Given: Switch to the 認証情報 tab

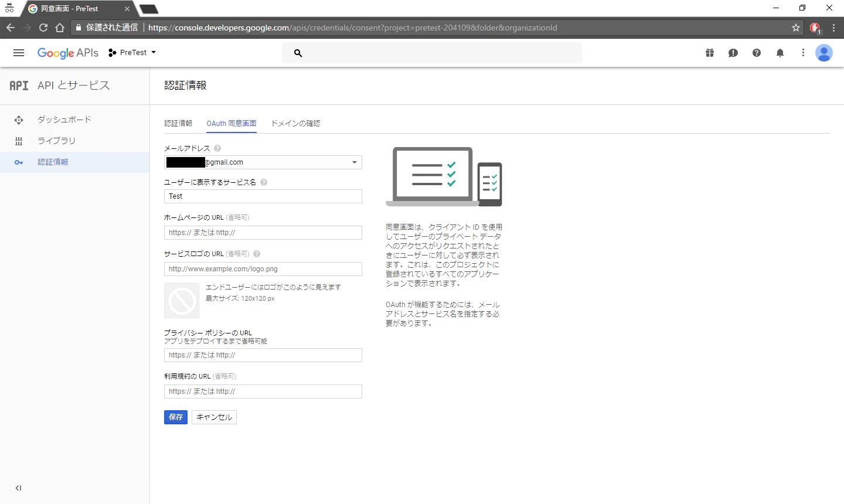Looking at the screenshot, I should pos(178,124).
